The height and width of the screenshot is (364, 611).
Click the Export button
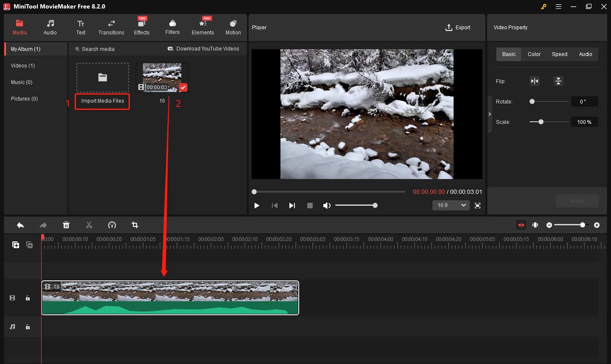tap(458, 28)
